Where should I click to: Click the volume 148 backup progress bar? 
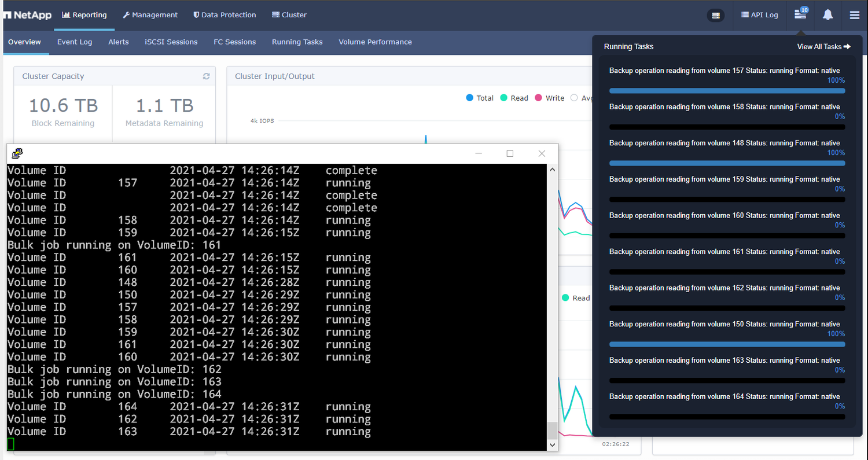click(727, 163)
